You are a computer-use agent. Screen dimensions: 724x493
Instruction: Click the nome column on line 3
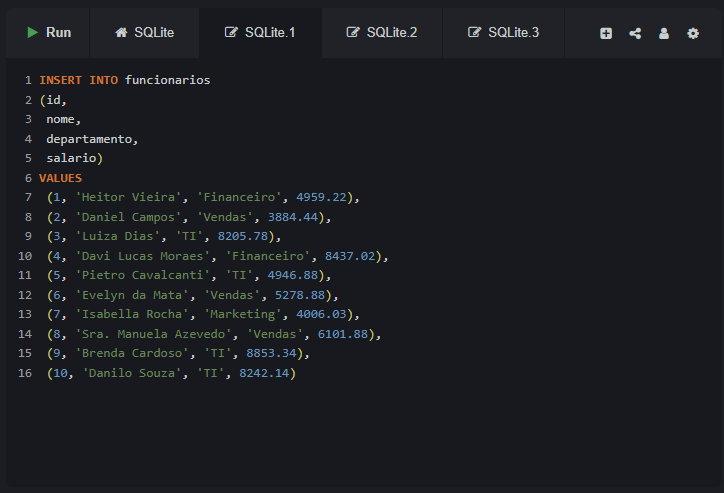click(60, 120)
